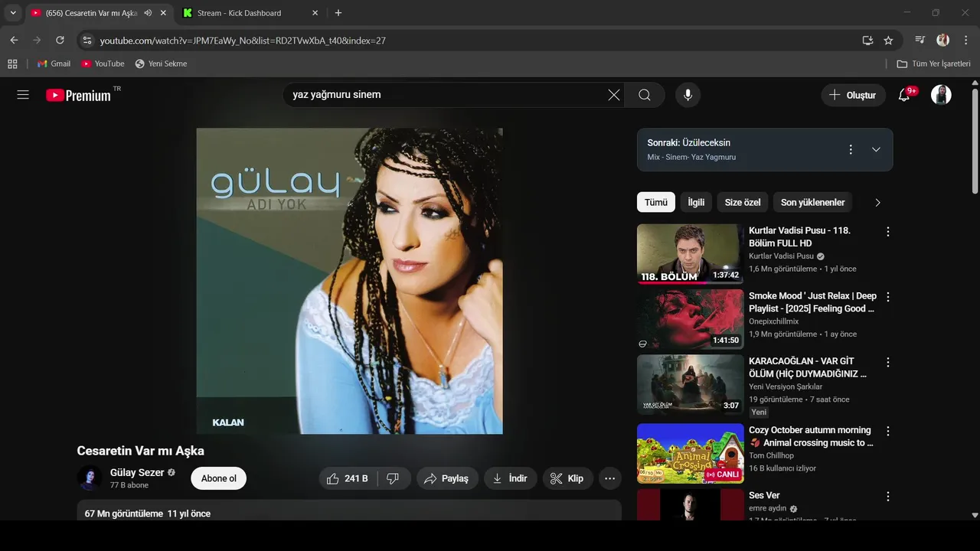Viewport: 980px width, 551px height.
Task: Install the app via the address bar icon
Action: (x=867, y=40)
